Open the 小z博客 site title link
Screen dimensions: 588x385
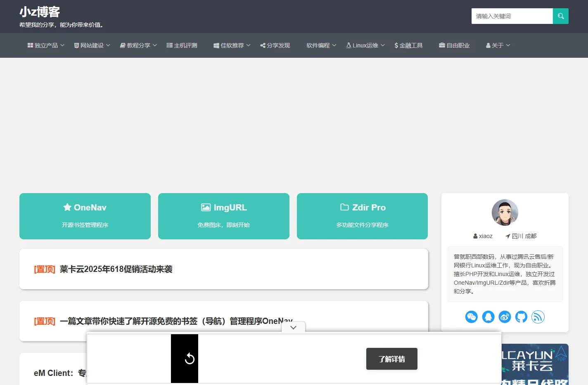click(40, 12)
